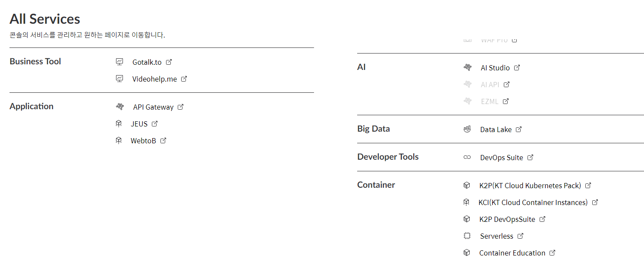Click the DevOps Suite infinity icon
The image size is (644, 265).
click(467, 158)
